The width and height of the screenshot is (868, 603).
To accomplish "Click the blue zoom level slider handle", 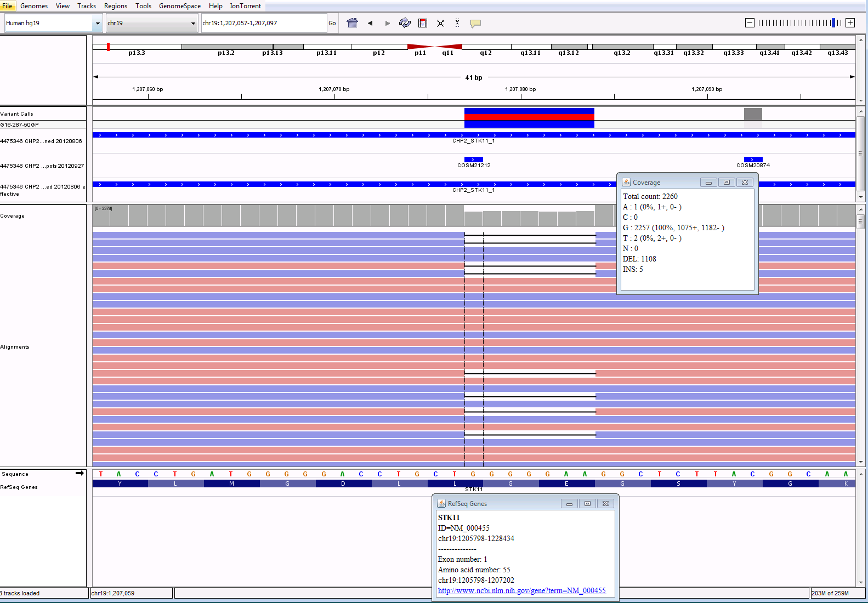I will [833, 22].
